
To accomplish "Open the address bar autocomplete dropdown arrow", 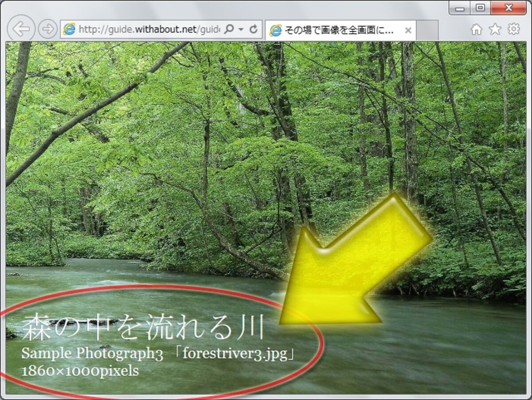I will (241, 30).
